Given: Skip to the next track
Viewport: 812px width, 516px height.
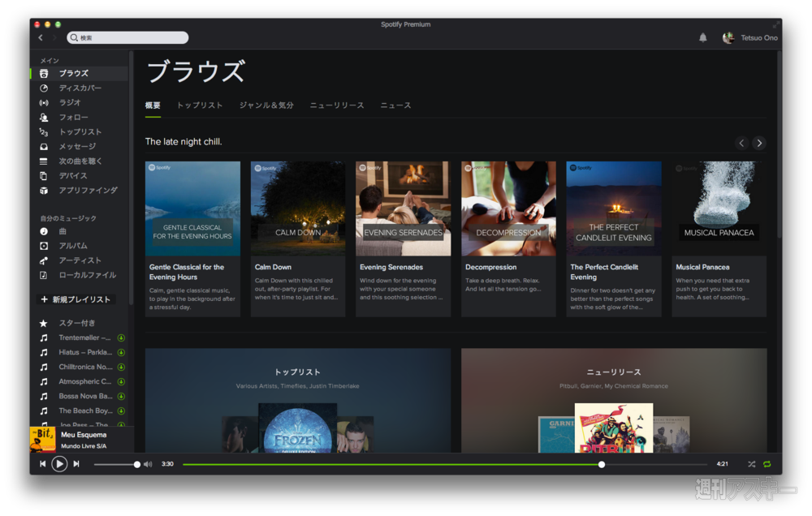Looking at the screenshot, I should [76, 464].
